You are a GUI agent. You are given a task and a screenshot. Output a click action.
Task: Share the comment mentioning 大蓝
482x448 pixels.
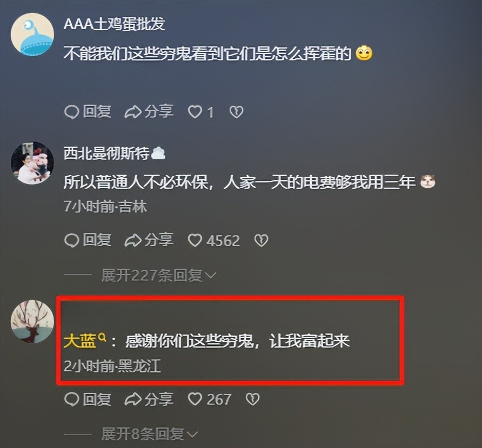[149, 399]
